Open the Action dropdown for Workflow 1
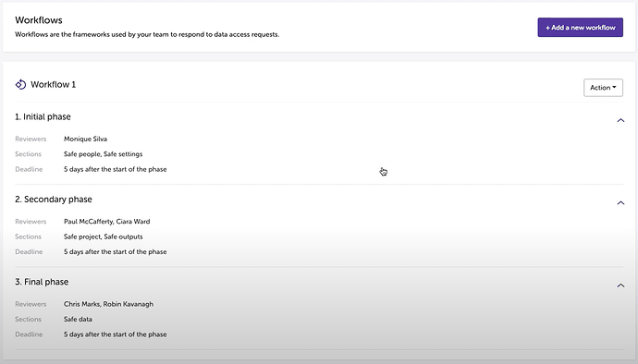This screenshot has height=364, width=638. (x=603, y=88)
